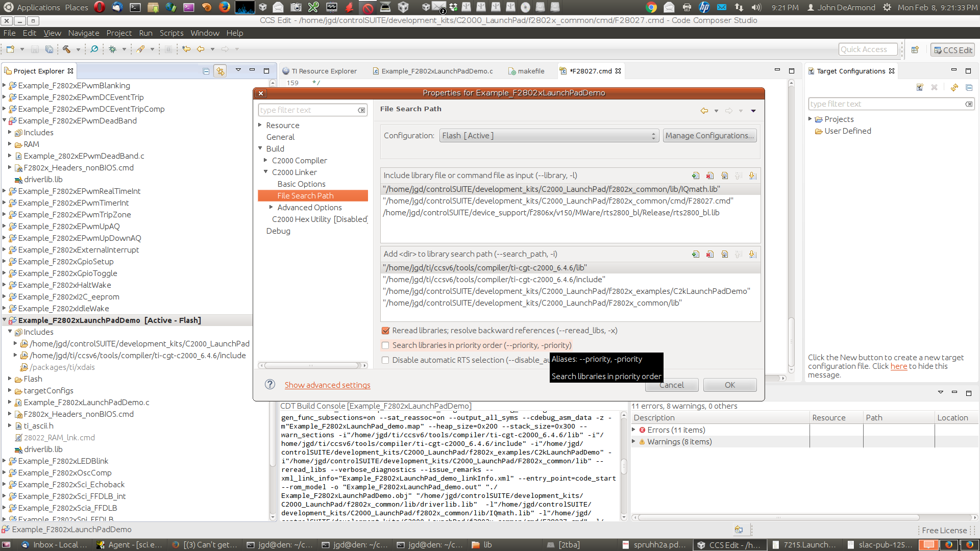This screenshot has width=980, height=551.
Task: Open the Build hammer dropdown arrow
Action: pos(78,49)
